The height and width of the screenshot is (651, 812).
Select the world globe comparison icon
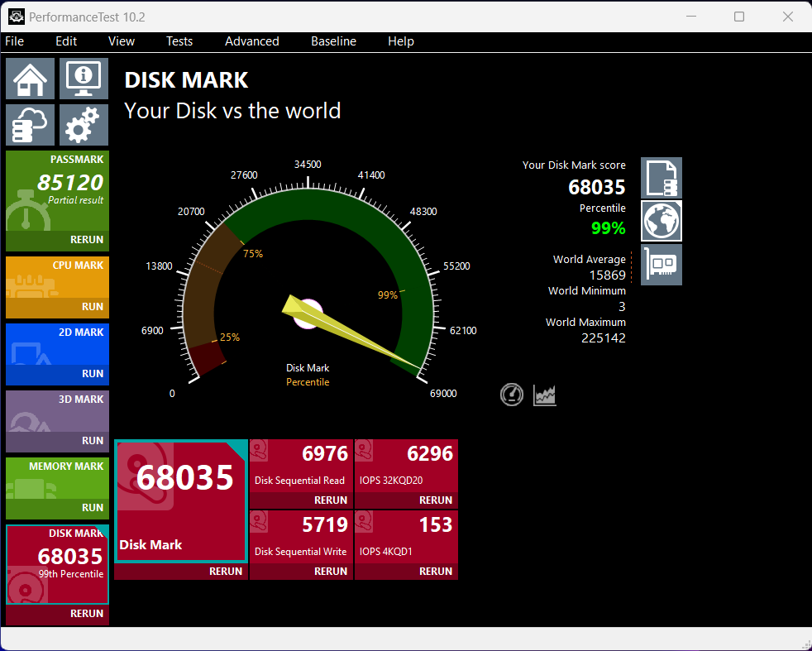662,221
